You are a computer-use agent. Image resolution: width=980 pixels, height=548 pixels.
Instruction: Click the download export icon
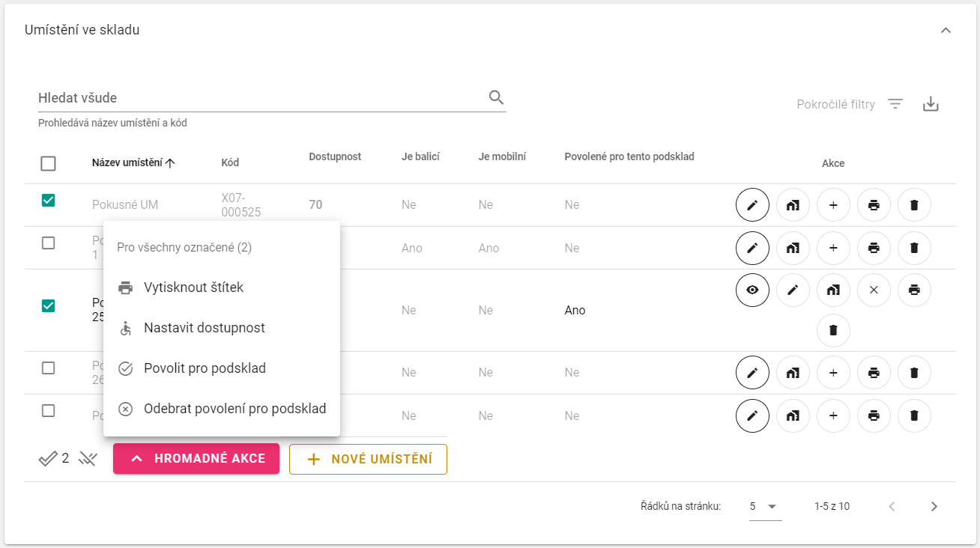pos(931,104)
